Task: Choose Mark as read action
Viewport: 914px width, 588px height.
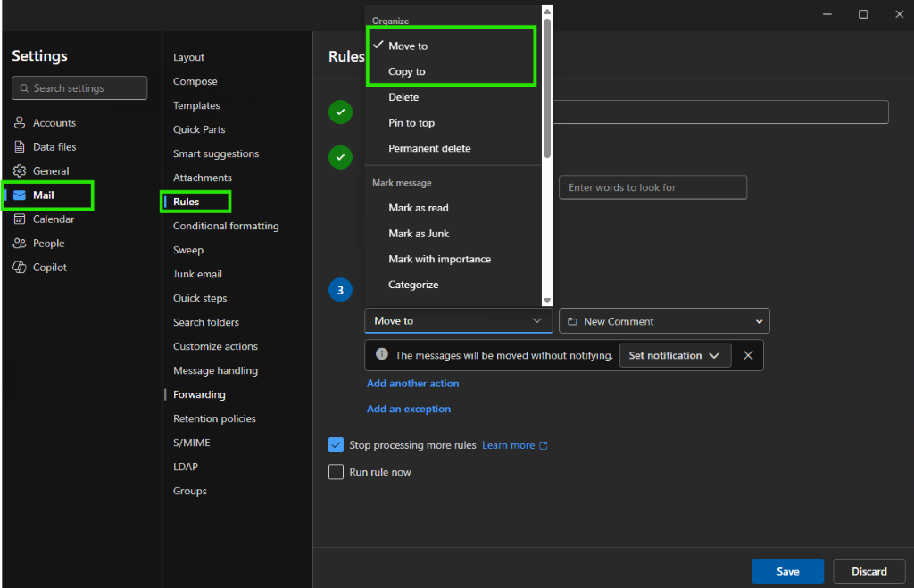Action: (x=452, y=208)
